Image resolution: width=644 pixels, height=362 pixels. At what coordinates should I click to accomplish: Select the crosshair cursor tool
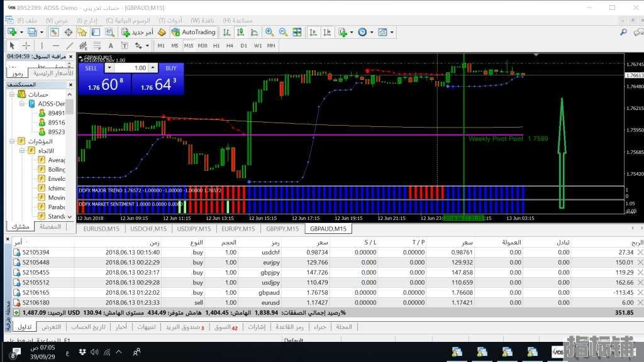(26, 46)
